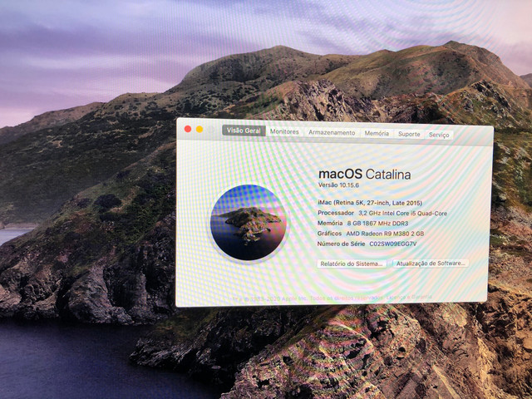Image resolution: width=532 pixels, height=399 pixels.
Task: Open the Monitores tab
Action: click(x=284, y=131)
